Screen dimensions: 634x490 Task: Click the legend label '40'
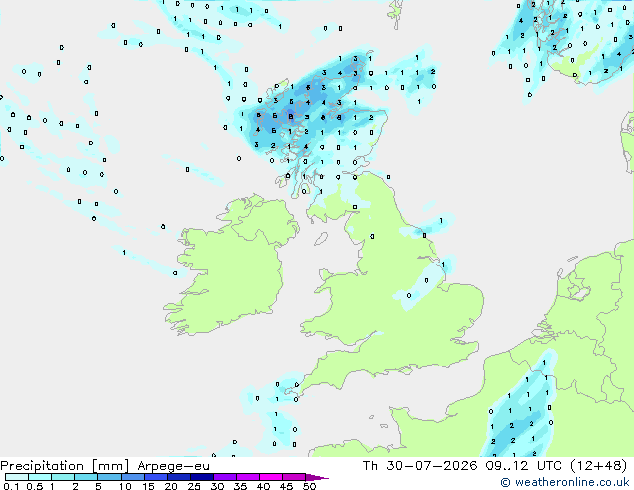point(263,486)
